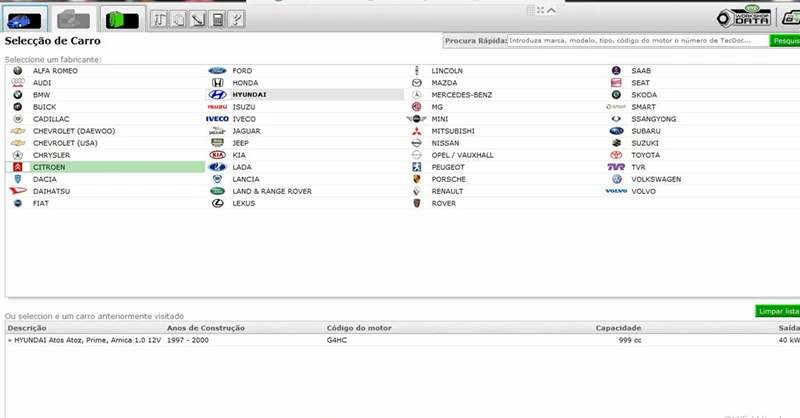Choose BUICK manufacturer
The width and height of the screenshot is (800, 418).
click(x=44, y=107)
